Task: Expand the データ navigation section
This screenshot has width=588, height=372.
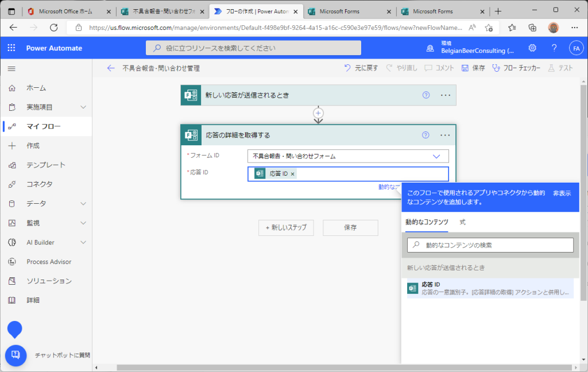Action: pyautogui.click(x=83, y=204)
